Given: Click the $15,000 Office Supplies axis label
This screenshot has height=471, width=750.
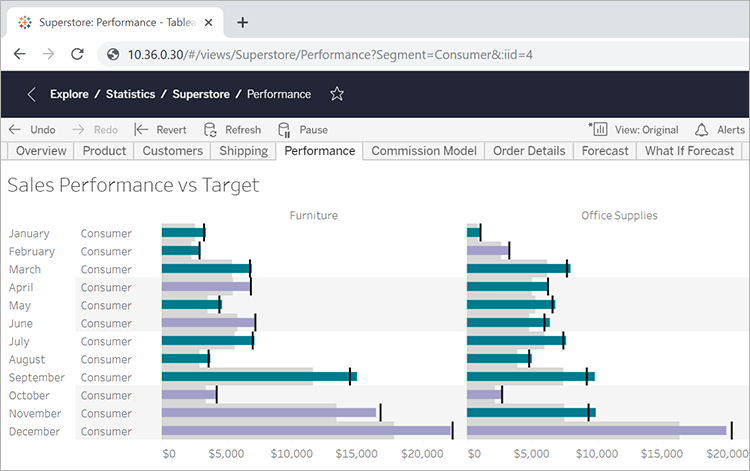Looking at the screenshot, I should tap(662, 454).
